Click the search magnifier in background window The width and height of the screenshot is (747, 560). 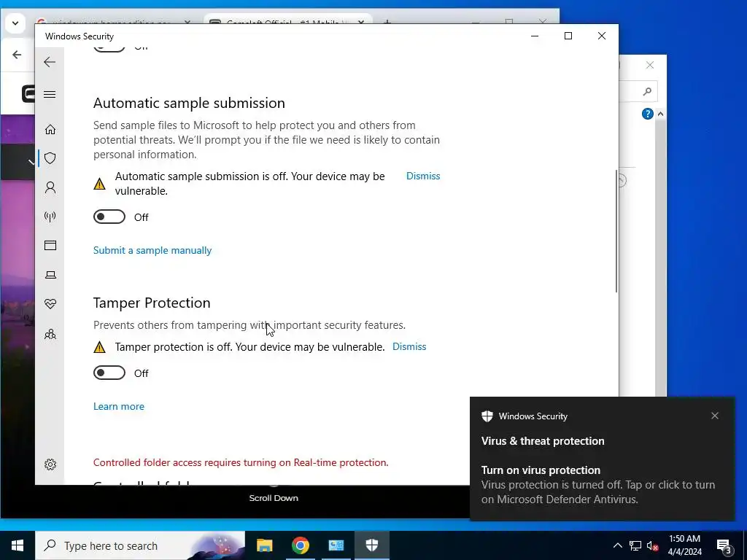pos(647,91)
